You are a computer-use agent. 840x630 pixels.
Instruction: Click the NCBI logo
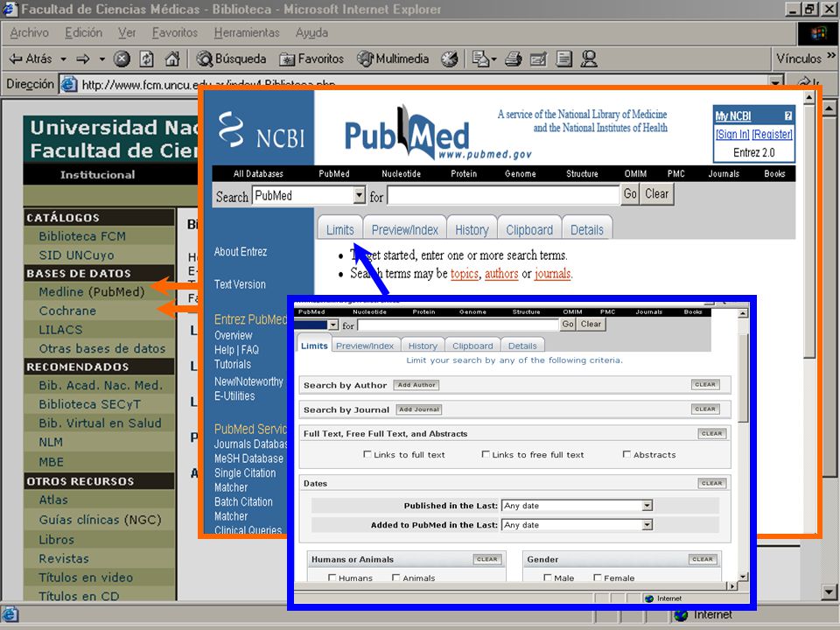(261, 130)
